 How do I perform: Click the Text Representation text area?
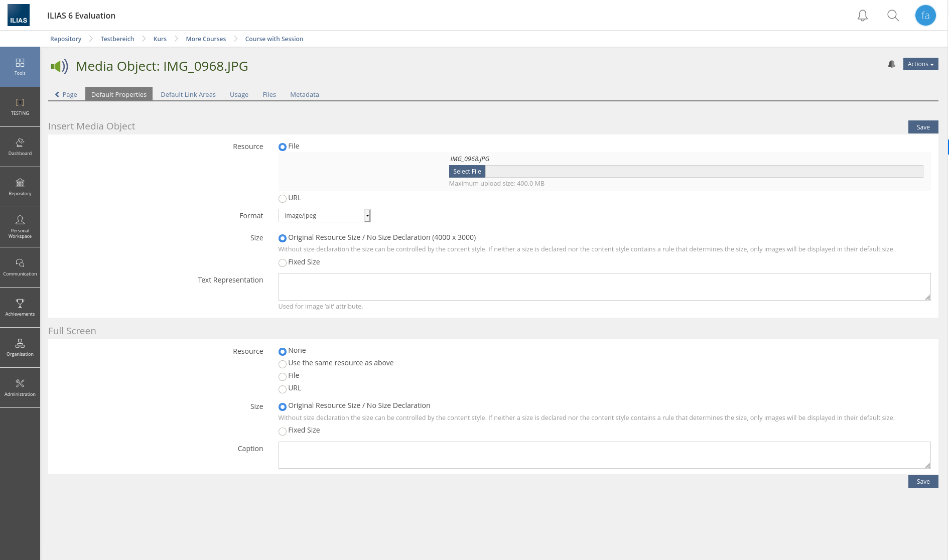click(604, 287)
